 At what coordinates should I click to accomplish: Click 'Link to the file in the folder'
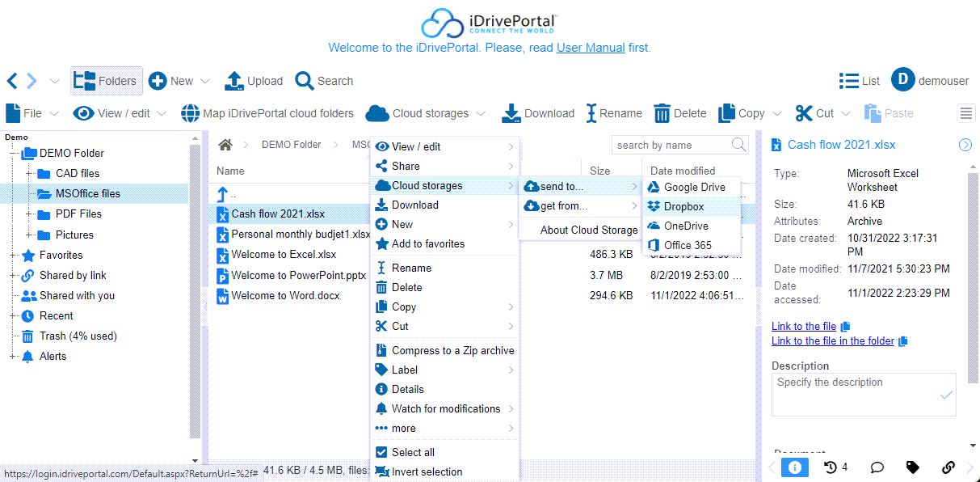click(x=832, y=340)
